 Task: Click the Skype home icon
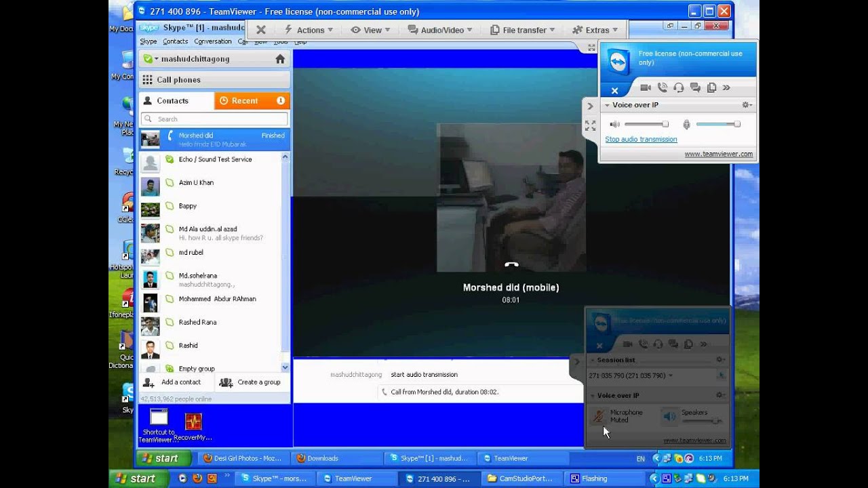point(280,59)
